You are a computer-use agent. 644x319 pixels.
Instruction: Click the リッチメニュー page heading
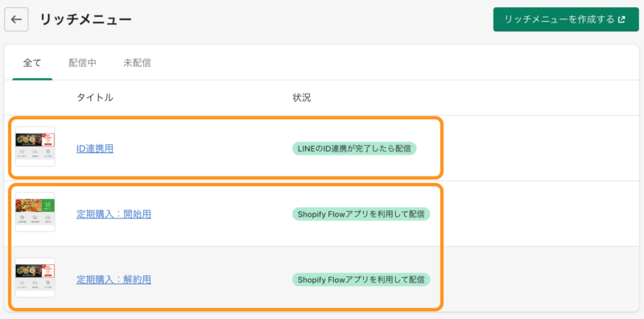86,19
